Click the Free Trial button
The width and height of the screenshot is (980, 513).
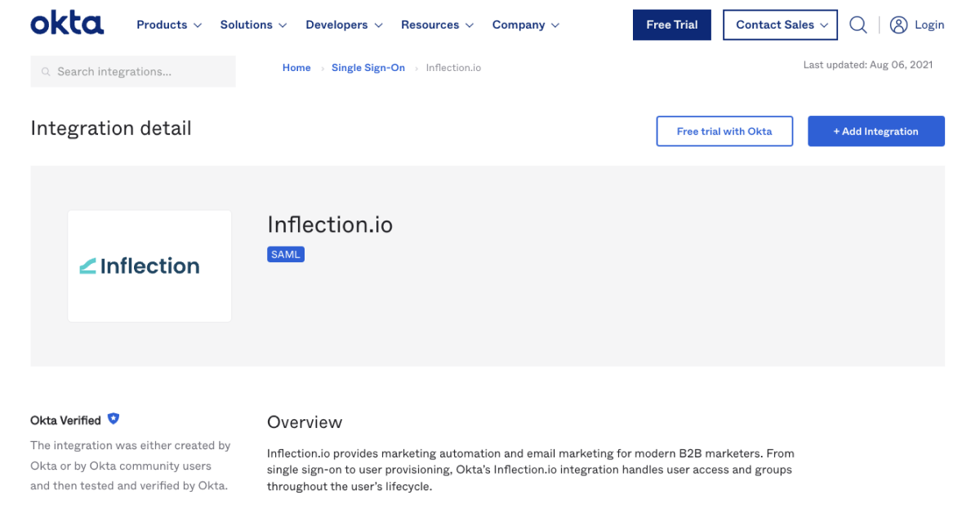[671, 25]
